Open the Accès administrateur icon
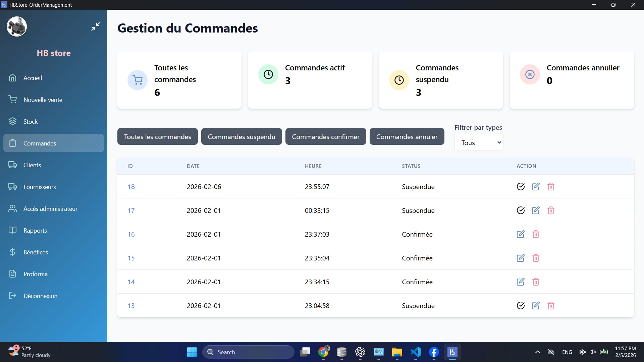 (x=12, y=208)
